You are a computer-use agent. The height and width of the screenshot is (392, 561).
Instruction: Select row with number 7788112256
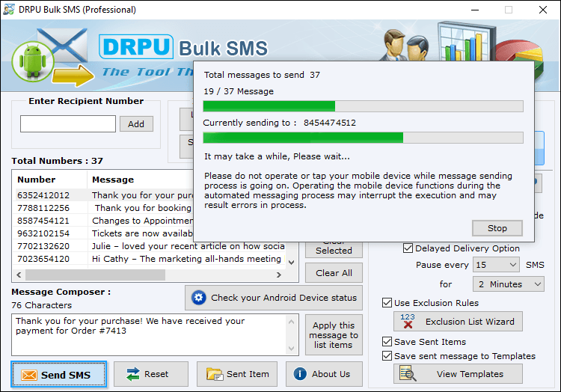tap(105, 208)
